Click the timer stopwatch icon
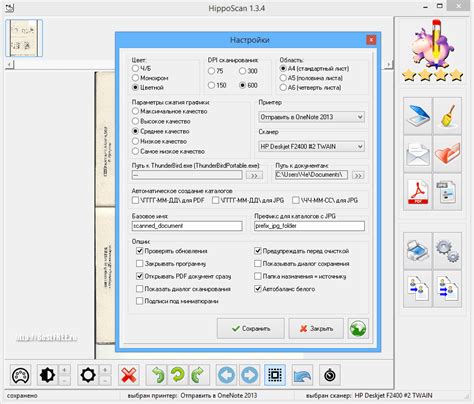This screenshot has height=404, width=474. point(330,375)
